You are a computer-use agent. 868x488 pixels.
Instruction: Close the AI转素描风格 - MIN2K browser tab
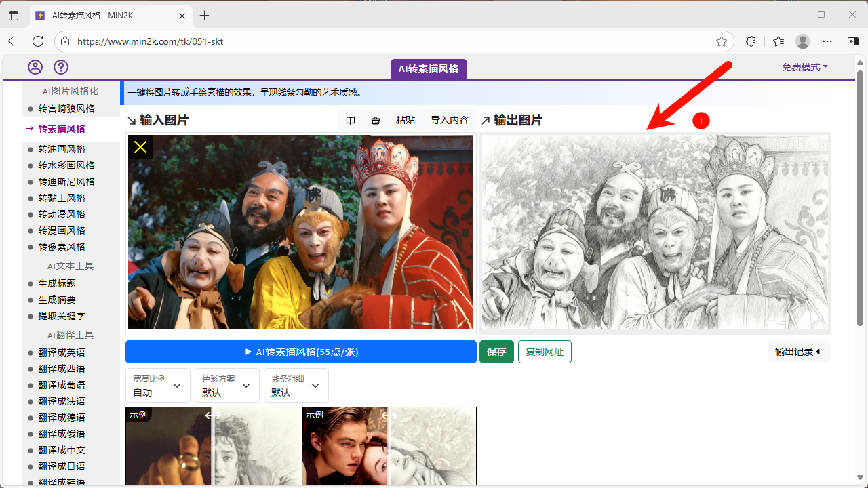click(x=183, y=15)
